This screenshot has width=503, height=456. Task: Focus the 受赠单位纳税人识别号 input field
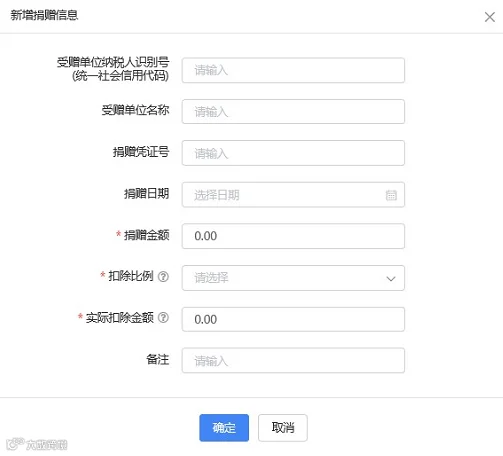tap(293, 70)
